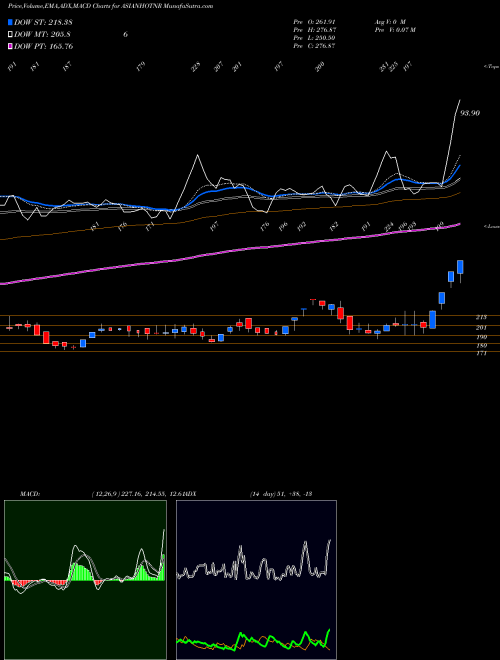Image resolution: width=500 pixels, height=660 pixels.
Task: Click the 171 price level label
Action: [481, 354]
